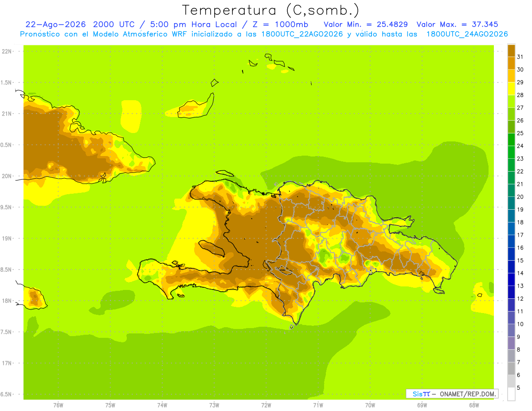Click the "70W" longitude label

(x=370, y=405)
